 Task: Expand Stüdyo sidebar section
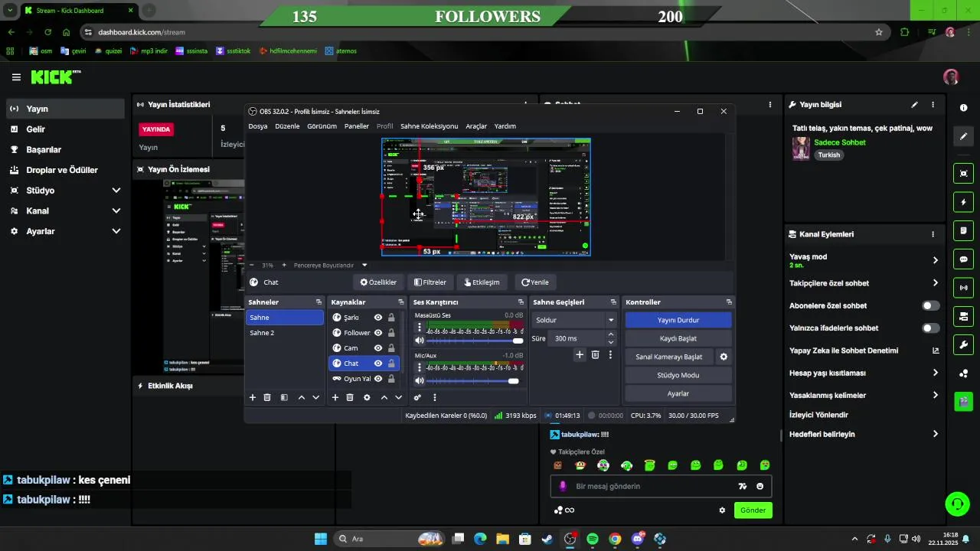click(x=116, y=191)
